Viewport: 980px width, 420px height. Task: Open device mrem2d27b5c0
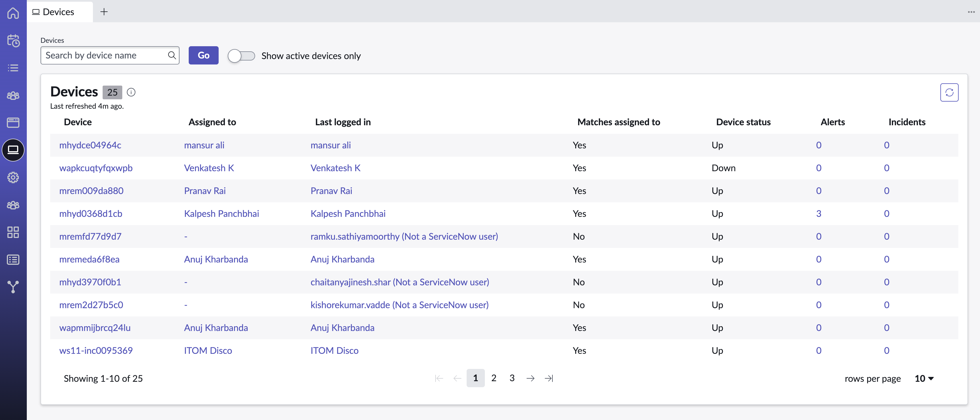(x=91, y=305)
